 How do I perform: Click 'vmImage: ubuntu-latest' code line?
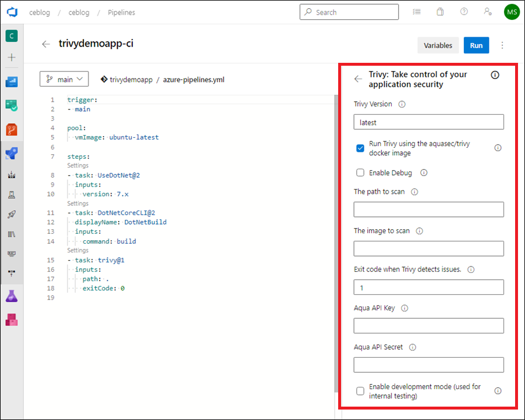tap(116, 137)
